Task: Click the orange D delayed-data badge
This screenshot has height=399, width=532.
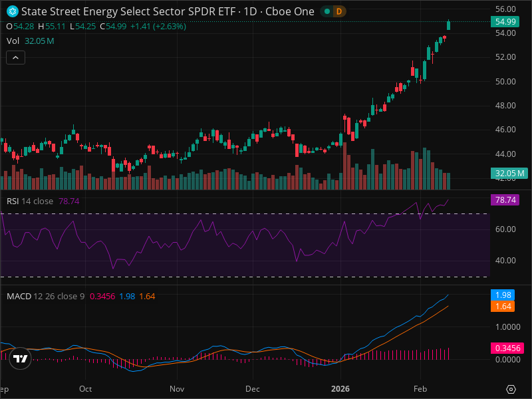Action: (339, 11)
